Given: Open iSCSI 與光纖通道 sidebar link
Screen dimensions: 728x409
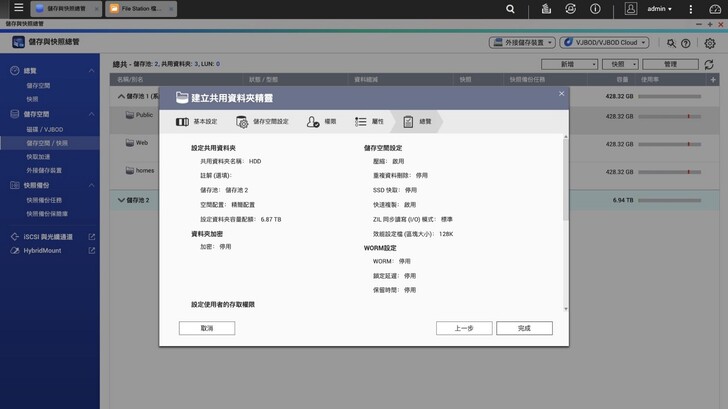Looking at the screenshot, I should [48, 237].
